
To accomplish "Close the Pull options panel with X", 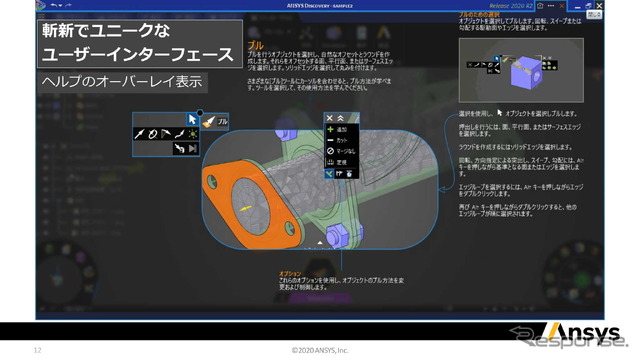I will click(x=329, y=118).
